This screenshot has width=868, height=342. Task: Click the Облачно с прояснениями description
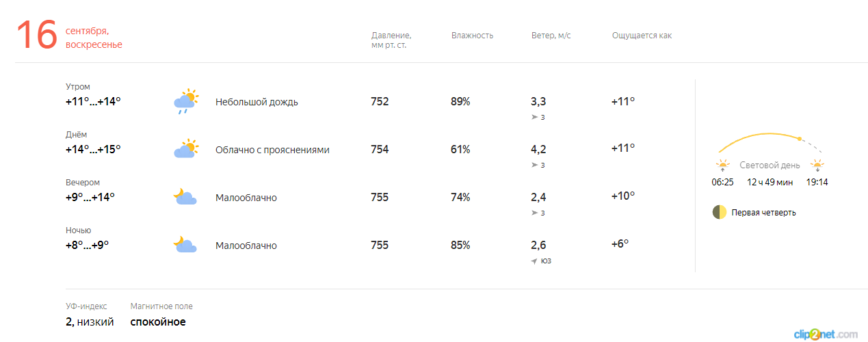click(272, 150)
